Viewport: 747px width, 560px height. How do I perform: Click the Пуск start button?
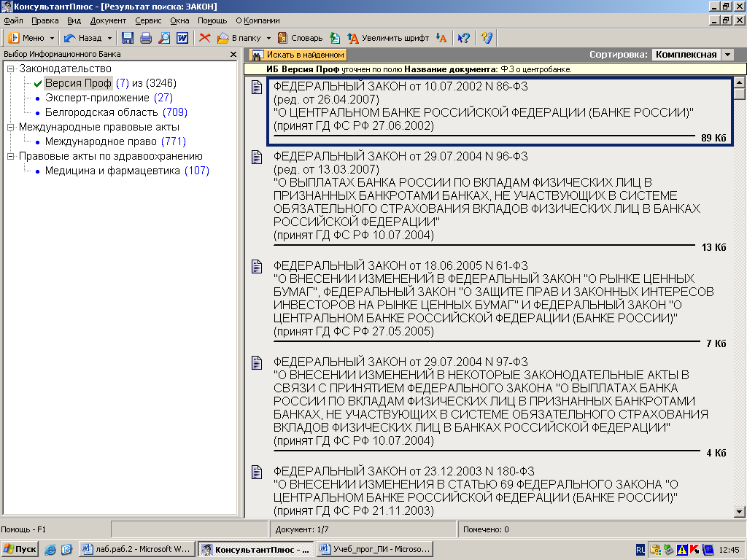coord(20,550)
